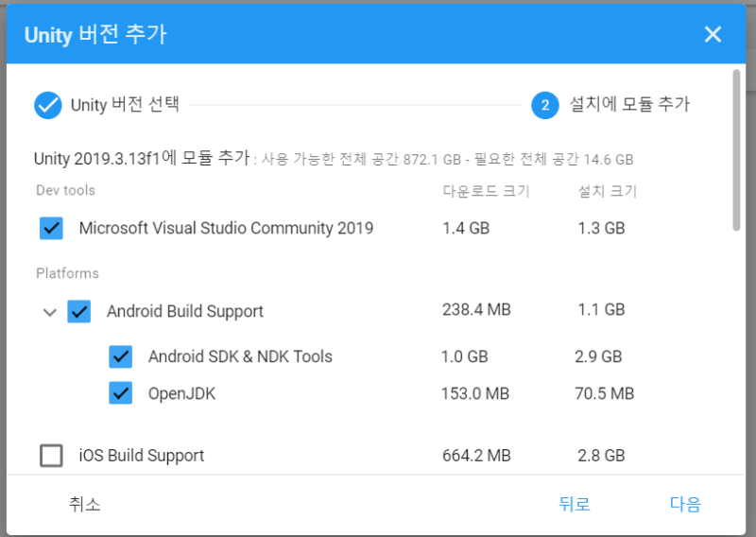The height and width of the screenshot is (537, 756).
Task: Close the Unity version add dialog
Action: click(x=713, y=34)
